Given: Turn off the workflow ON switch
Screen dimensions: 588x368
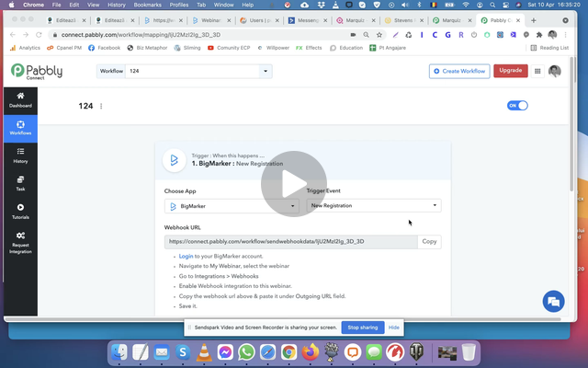Looking at the screenshot, I should click(x=517, y=106).
